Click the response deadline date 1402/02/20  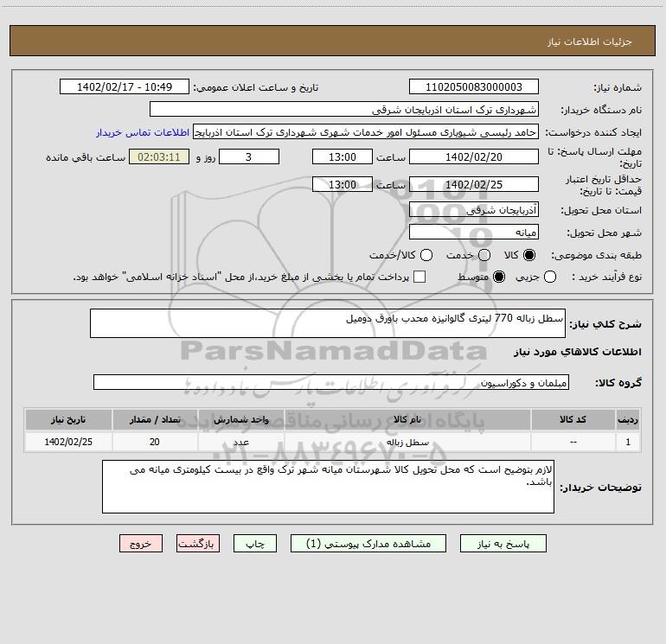(x=474, y=157)
